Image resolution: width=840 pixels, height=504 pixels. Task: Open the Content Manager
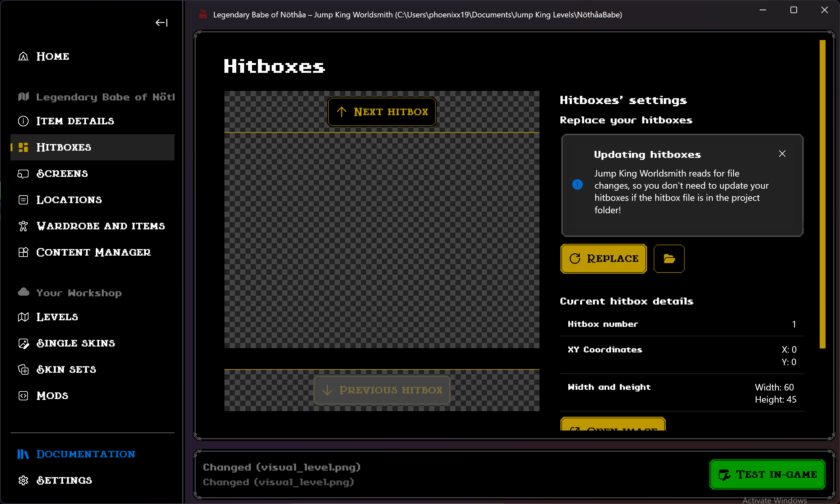[92, 252]
